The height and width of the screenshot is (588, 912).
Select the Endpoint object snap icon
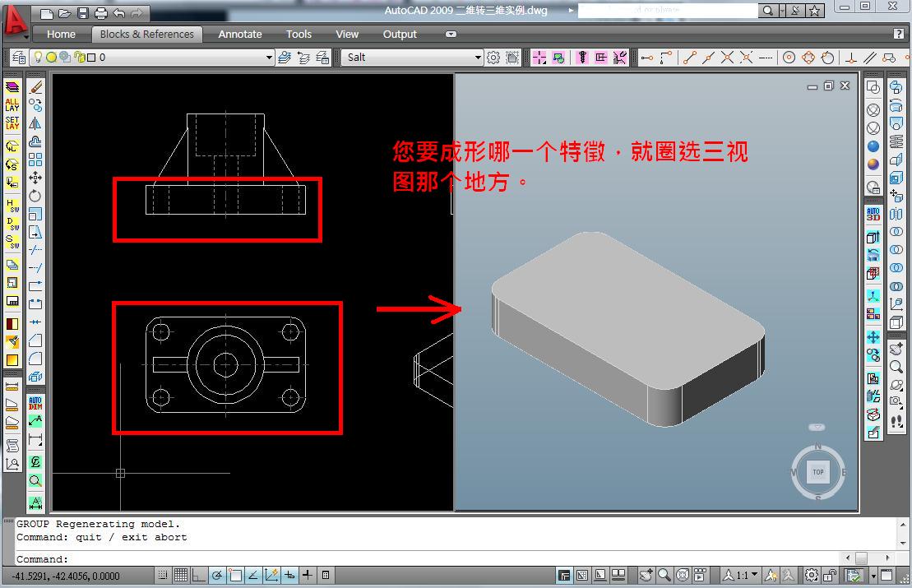pyautogui.click(x=690, y=57)
